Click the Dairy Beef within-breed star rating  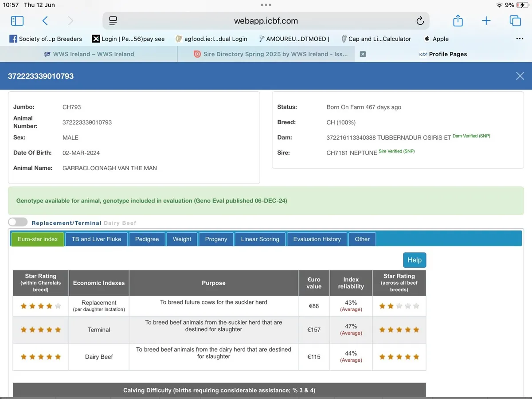(x=41, y=356)
